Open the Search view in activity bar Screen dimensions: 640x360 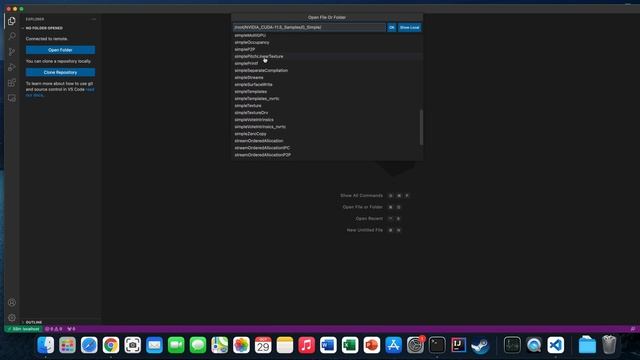(11, 36)
